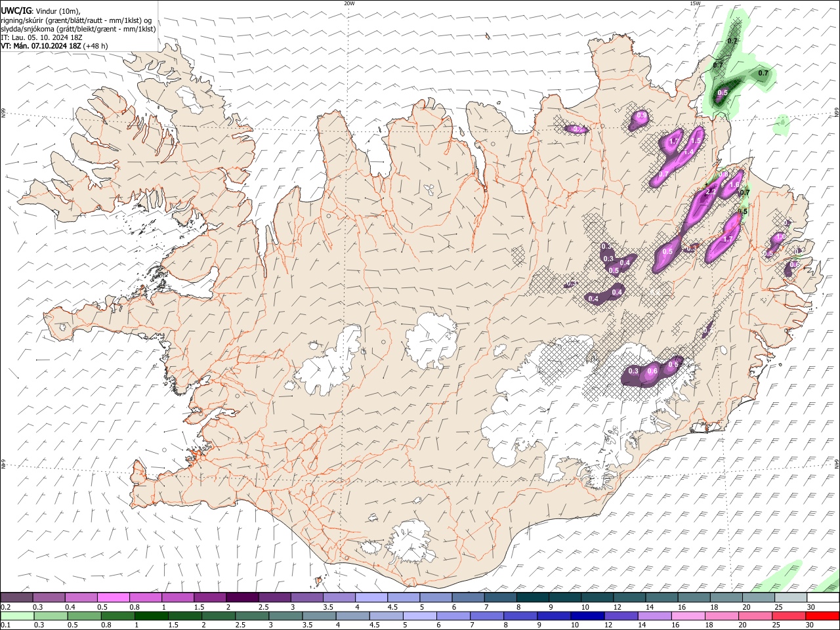Click the 'VT: Mán. 07.10.2024 18Z' line
This screenshot has width=840, height=630.
pyautogui.click(x=41, y=46)
